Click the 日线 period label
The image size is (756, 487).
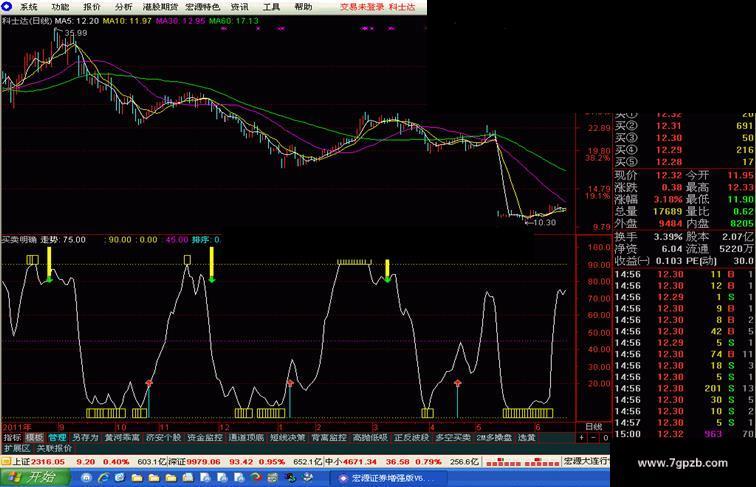(593, 426)
